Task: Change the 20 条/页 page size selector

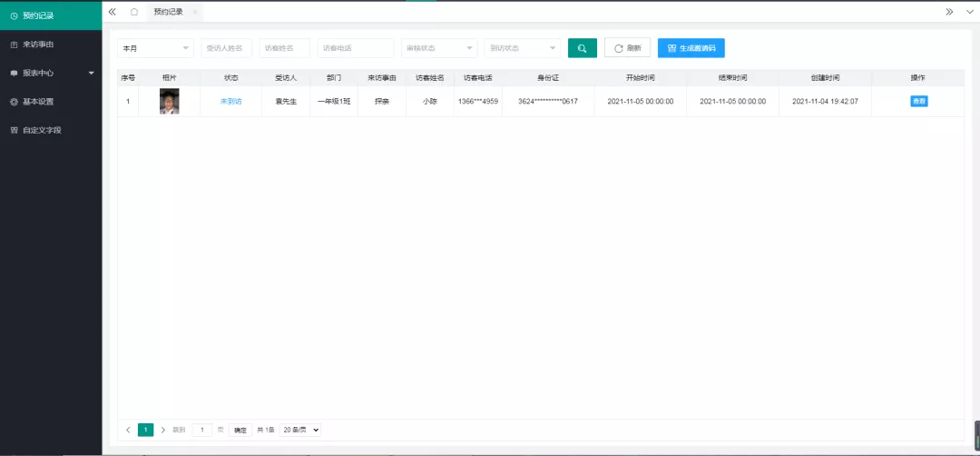Action: tap(300, 430)
